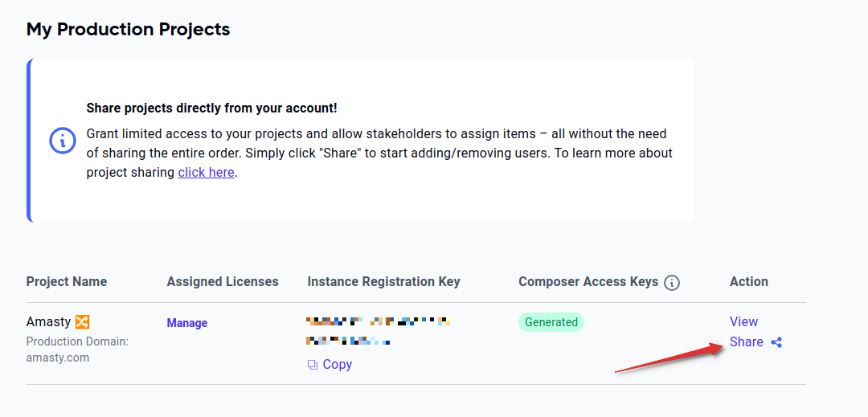This screenshot has height=417, width=868.
Task: Share the Amasty project
Action: click(x=746, y=342)
